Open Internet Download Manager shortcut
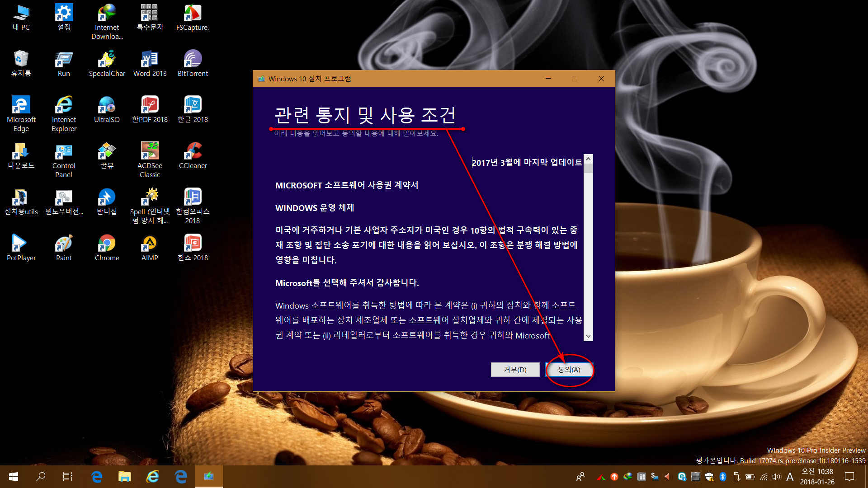 click(107, 22)
